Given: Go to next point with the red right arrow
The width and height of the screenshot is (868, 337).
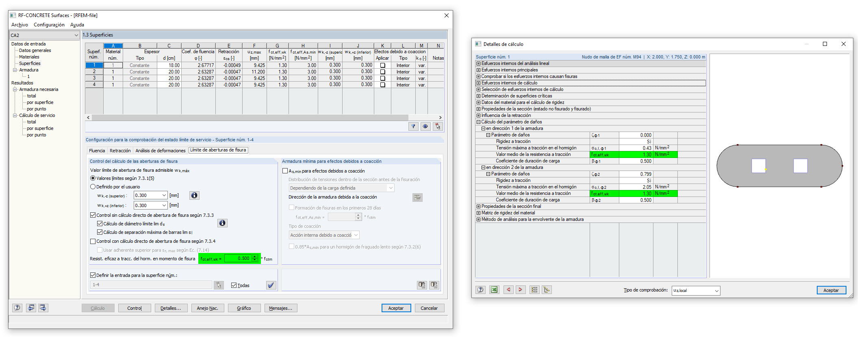Looking at the screenshot, I should point(521,289).
